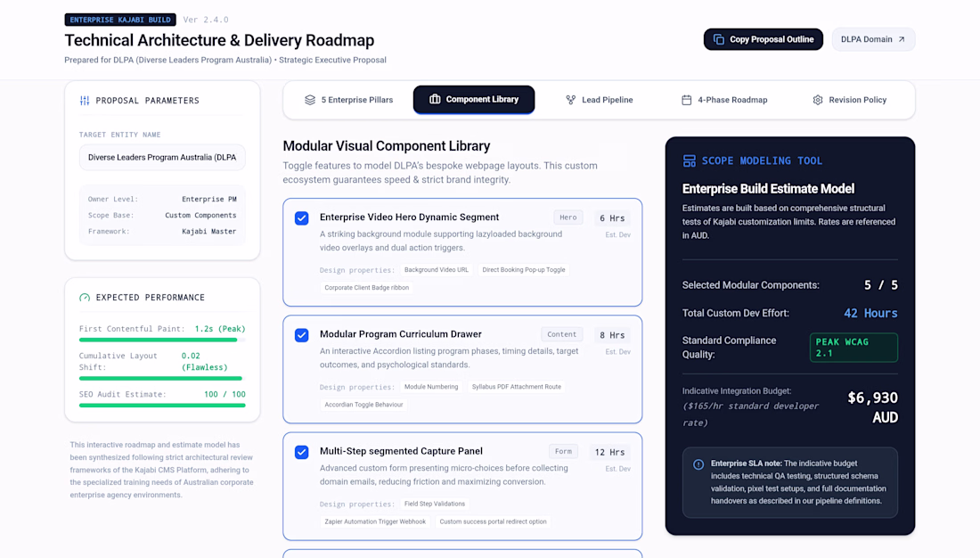The image size is (980, 558).
Task: Uncheck Multi-Step segmented Capture Panel
Action: [x=301, y=452]
